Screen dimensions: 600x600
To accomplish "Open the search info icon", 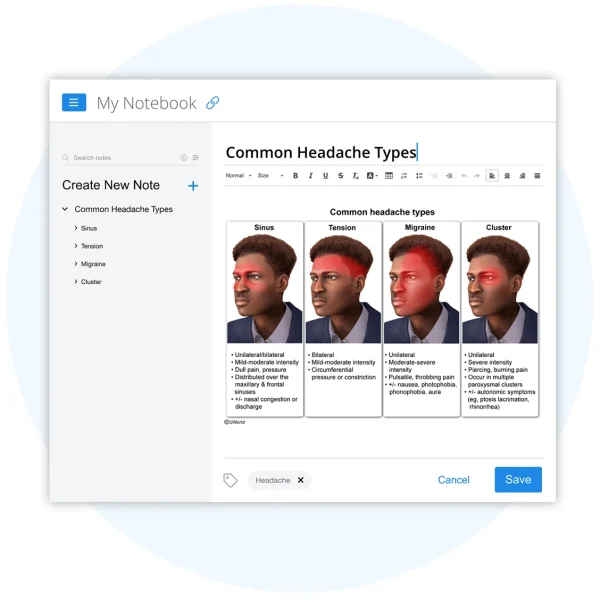I will click(184, 157).
